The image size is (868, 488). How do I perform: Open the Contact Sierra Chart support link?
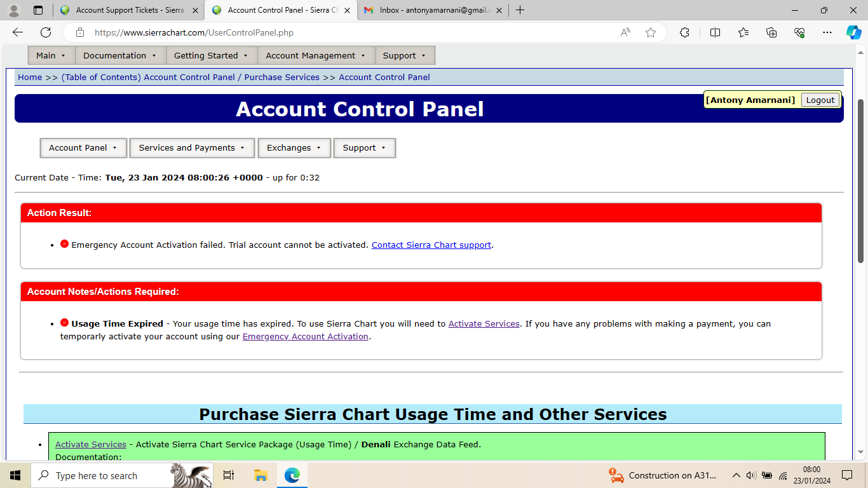431,245
